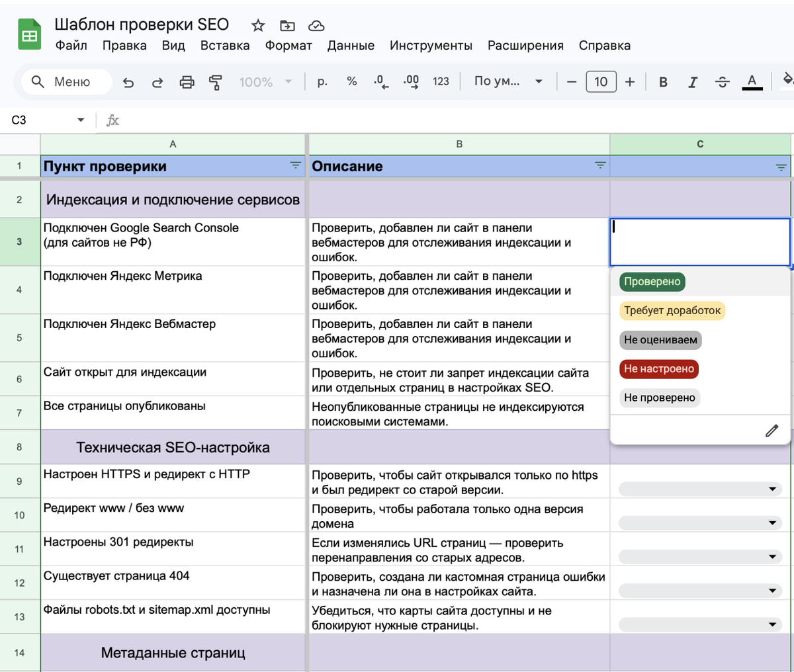Click the move-to-folder icon
Viewport: 794px width, 672px height.
point(287,25)
